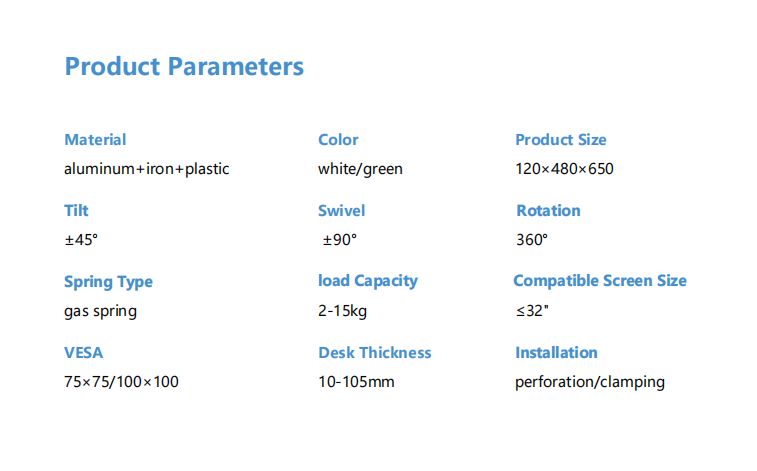Click the perforation/clamping installation value
This screenshot has width=757, height=471.
click(589, 382)
